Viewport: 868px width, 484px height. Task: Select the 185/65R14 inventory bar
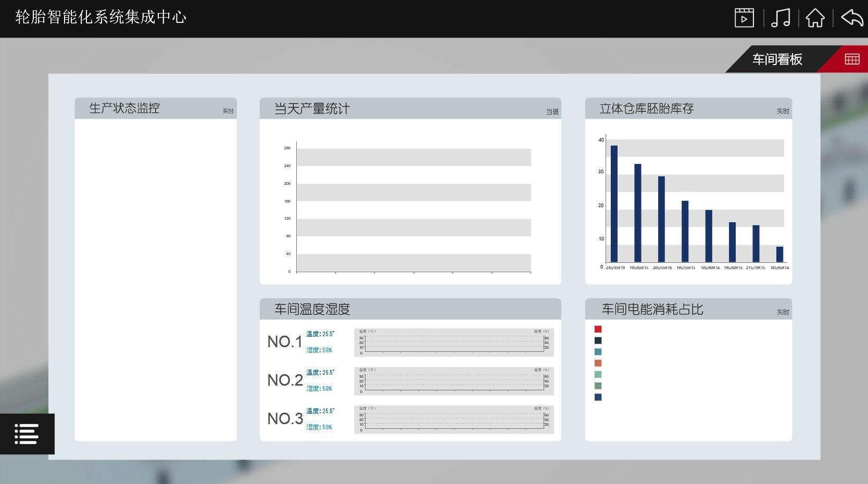tap(779, 254)
